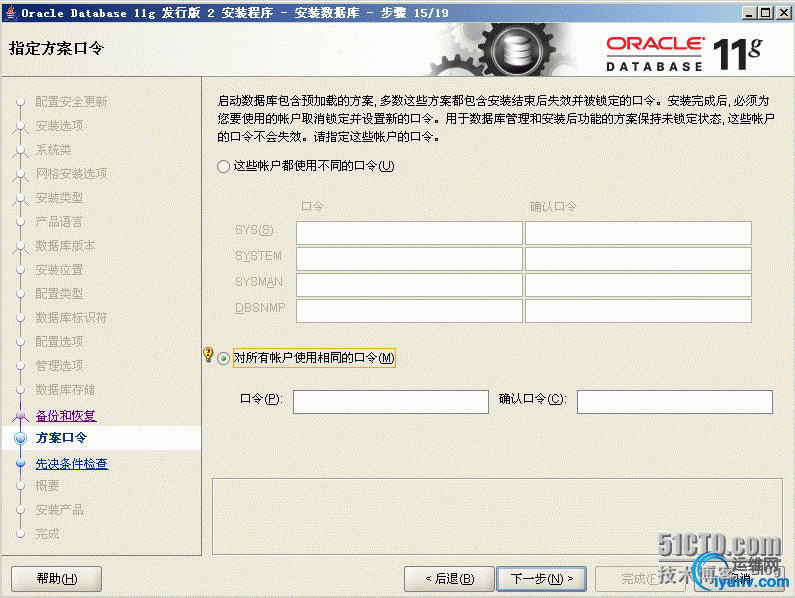Click the SYSTEM password field
This screenshot has width=795, height=598.
pos(409,259)
